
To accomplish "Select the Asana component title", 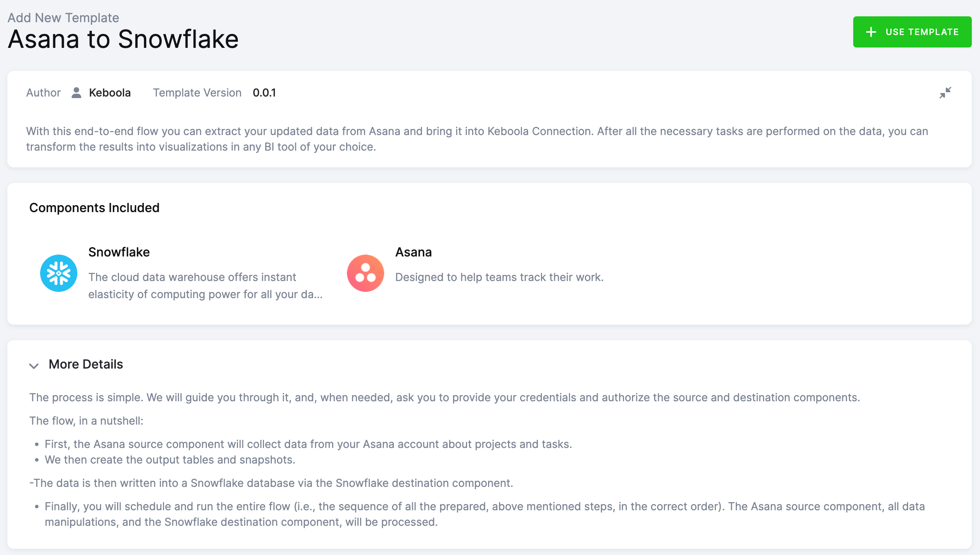I will tap(413, 252).
